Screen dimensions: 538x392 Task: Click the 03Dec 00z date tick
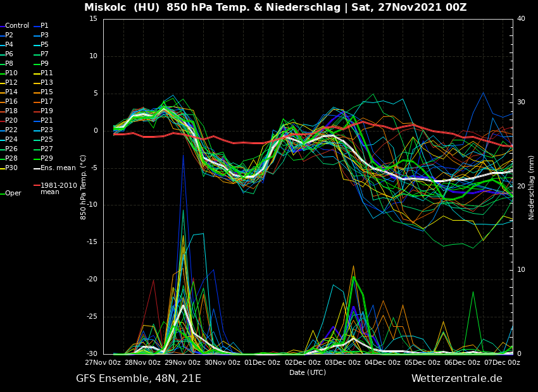(343, 363)
